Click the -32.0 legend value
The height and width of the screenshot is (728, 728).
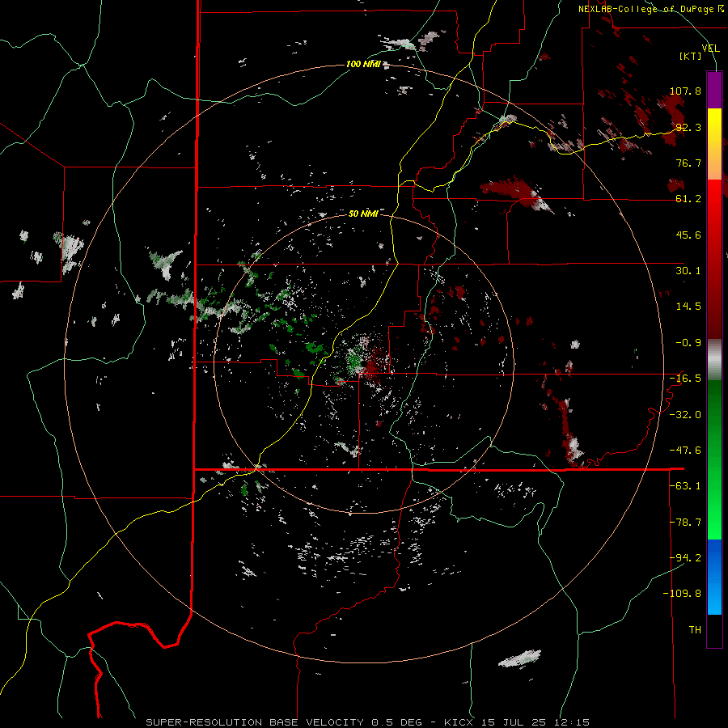click(685, 415)
